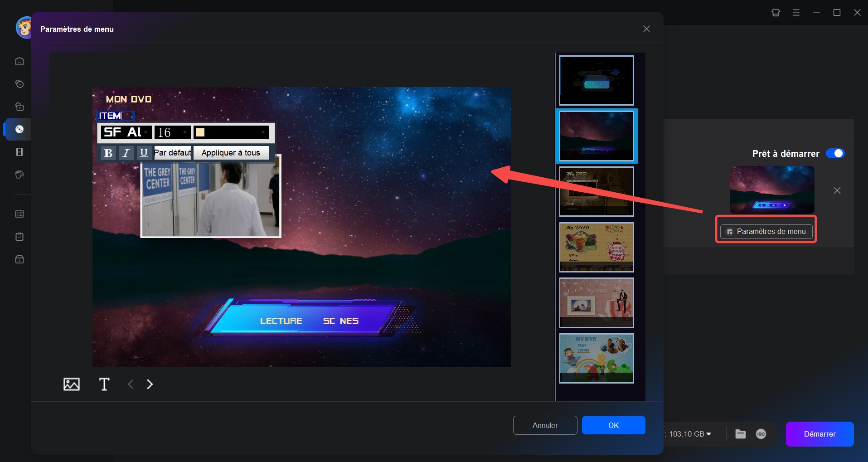
Task: Open the Ripper module icon in sidebar
Action: [19, 107]
